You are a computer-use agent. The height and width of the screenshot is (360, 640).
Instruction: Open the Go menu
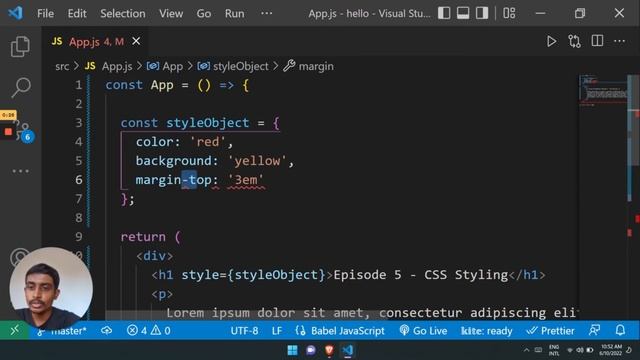(204, 13)
